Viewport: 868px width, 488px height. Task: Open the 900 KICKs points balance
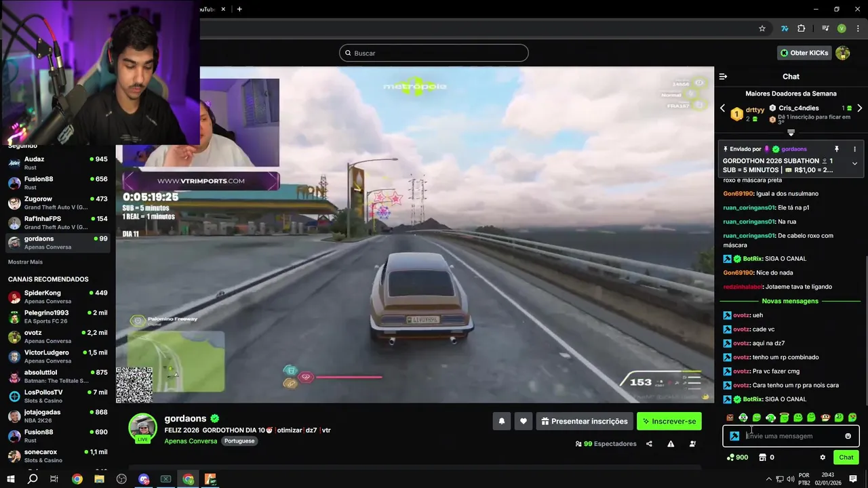[x=738, y=457]
